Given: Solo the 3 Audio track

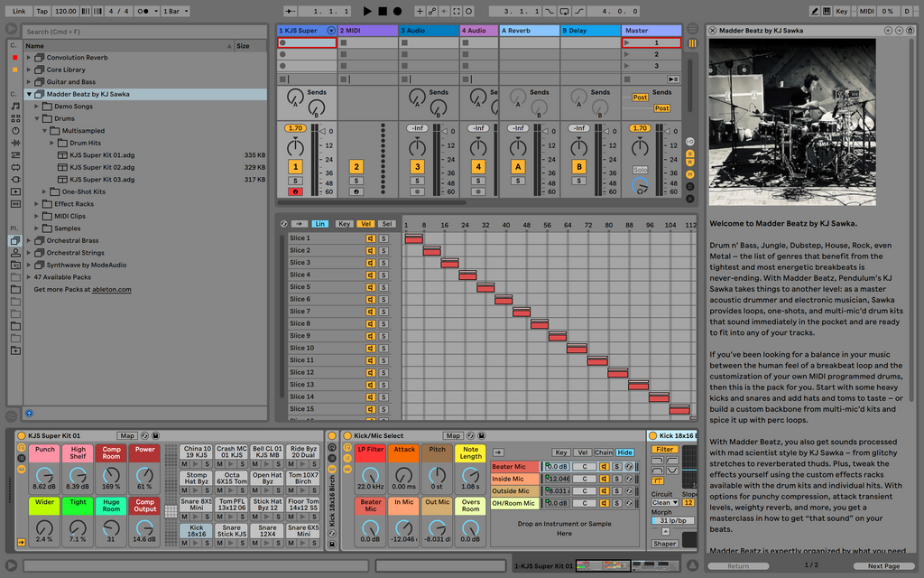Looking at the screenshot, I should (417, 181).
